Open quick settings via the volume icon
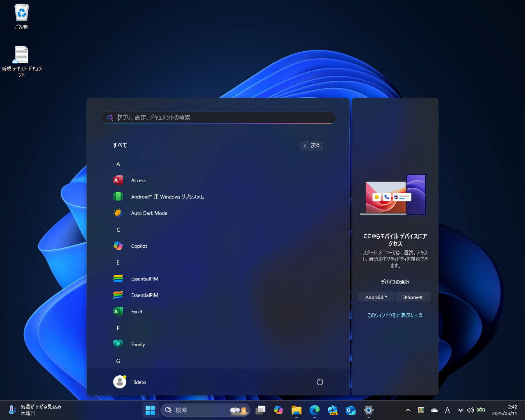 click(470, 410)
